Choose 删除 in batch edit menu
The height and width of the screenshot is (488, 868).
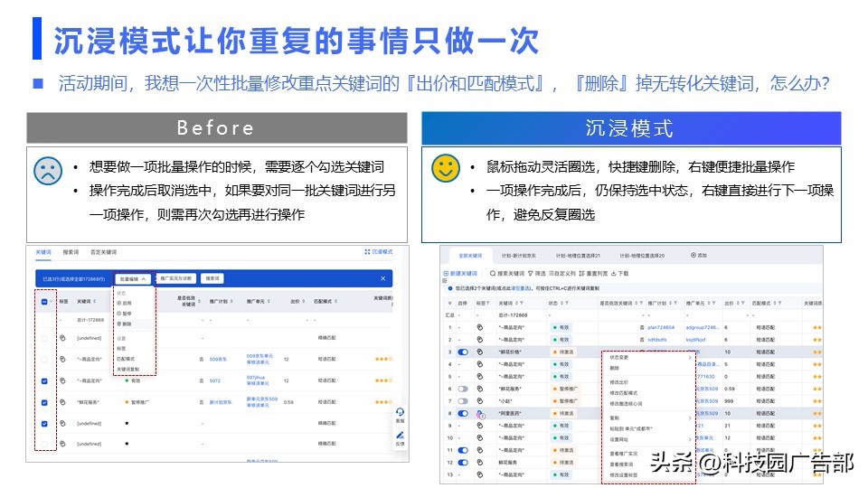(125, 324)
